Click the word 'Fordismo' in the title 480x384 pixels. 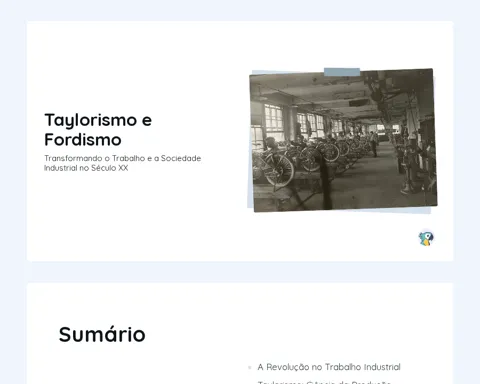[83, 140]
